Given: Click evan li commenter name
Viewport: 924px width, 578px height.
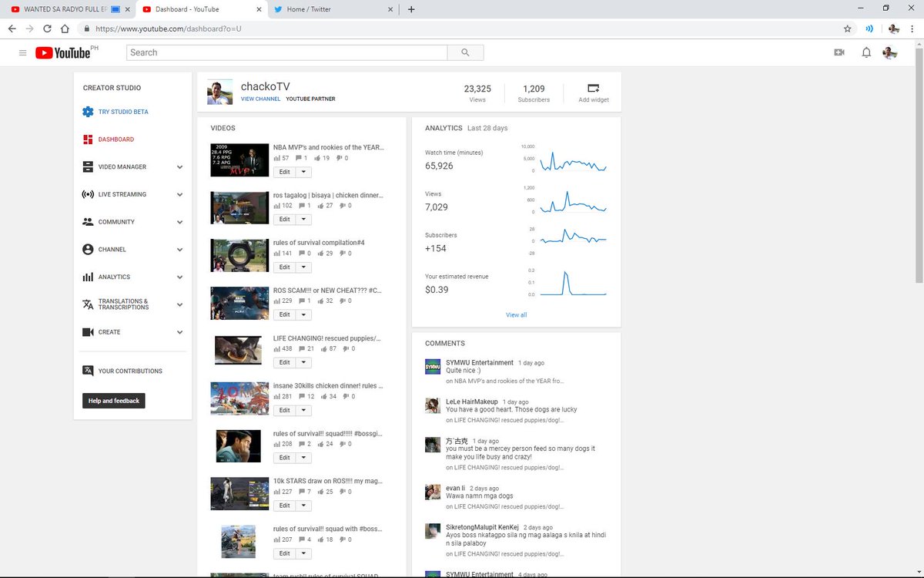Looking at the screenshot, I should point(455,488).
